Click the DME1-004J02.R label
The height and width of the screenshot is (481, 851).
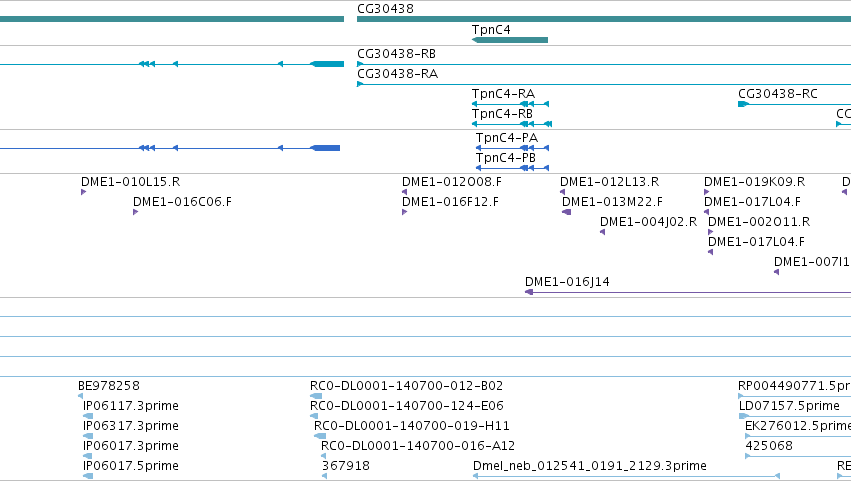tap(648, 222)
